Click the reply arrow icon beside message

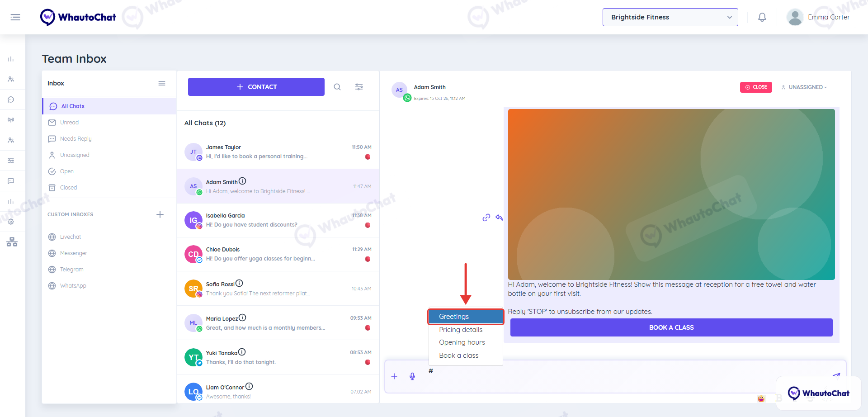[499, 218]
